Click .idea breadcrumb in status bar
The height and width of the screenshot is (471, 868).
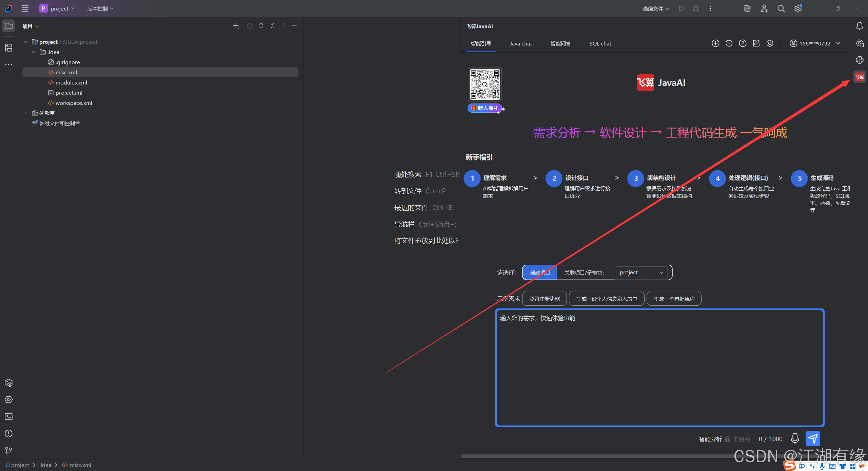tap(45, 465)
